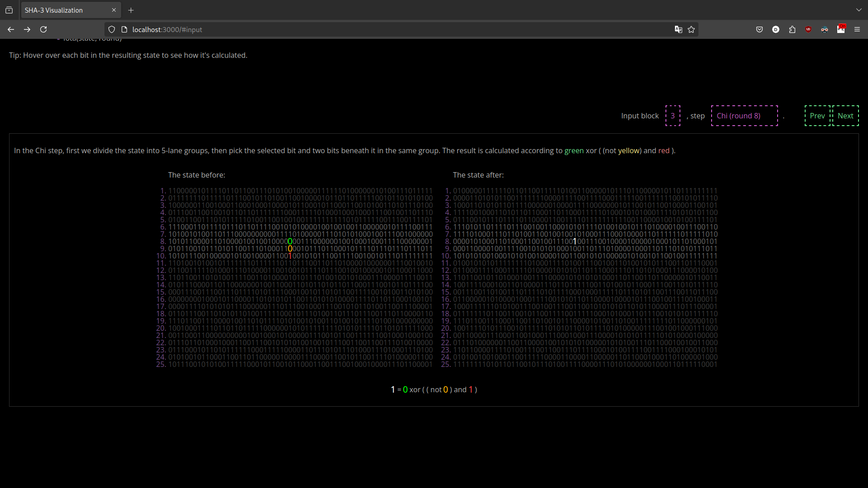Open Firefox View in the tab bar

pyautogui.click(x=9, y=10)
